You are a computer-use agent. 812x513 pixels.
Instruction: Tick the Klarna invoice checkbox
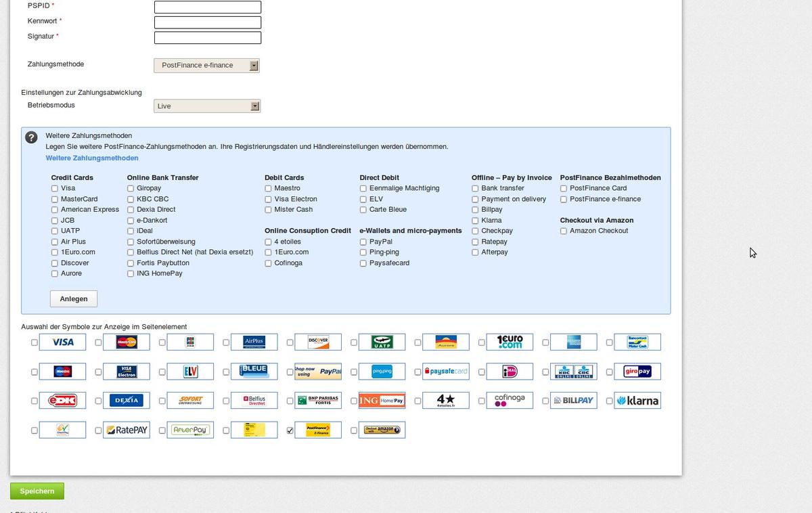point(475,221)
